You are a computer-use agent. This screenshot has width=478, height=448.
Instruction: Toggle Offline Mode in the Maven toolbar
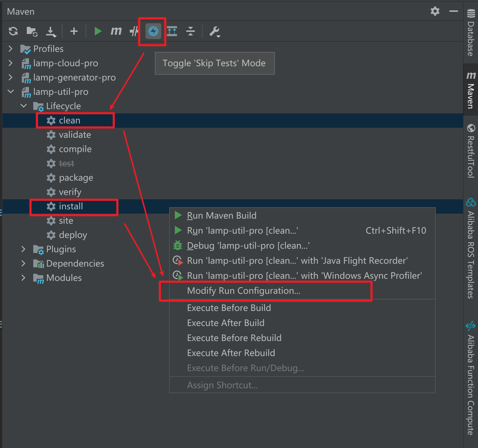(x=134, y=31)
